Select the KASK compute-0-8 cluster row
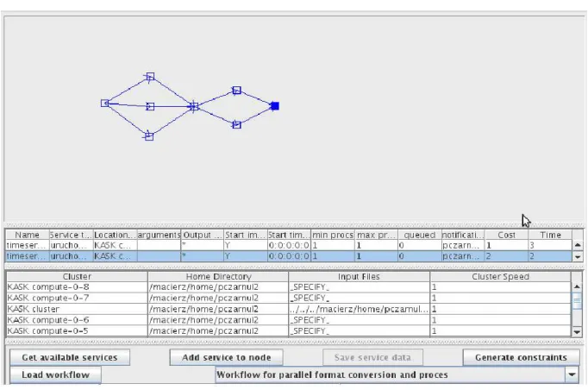Image resolution: width=588 pixels, height=390 pixels. 289,287
